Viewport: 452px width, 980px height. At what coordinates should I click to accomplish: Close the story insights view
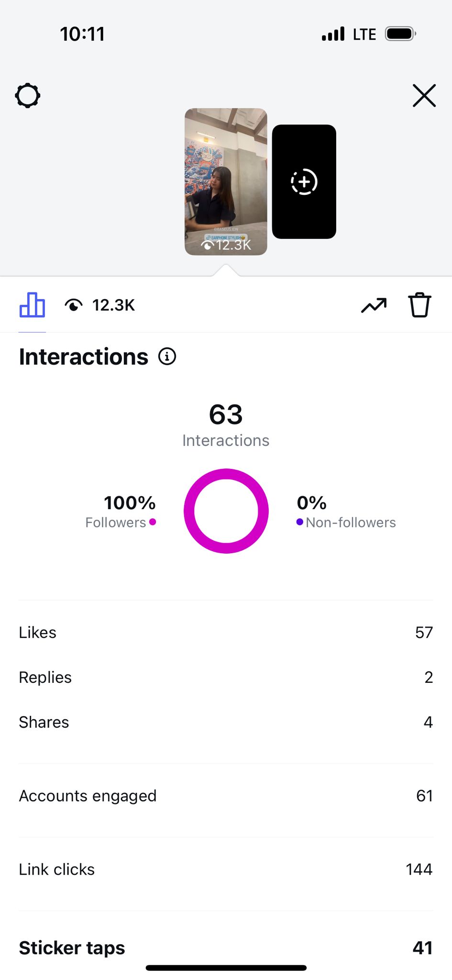(x=424, y=96)
